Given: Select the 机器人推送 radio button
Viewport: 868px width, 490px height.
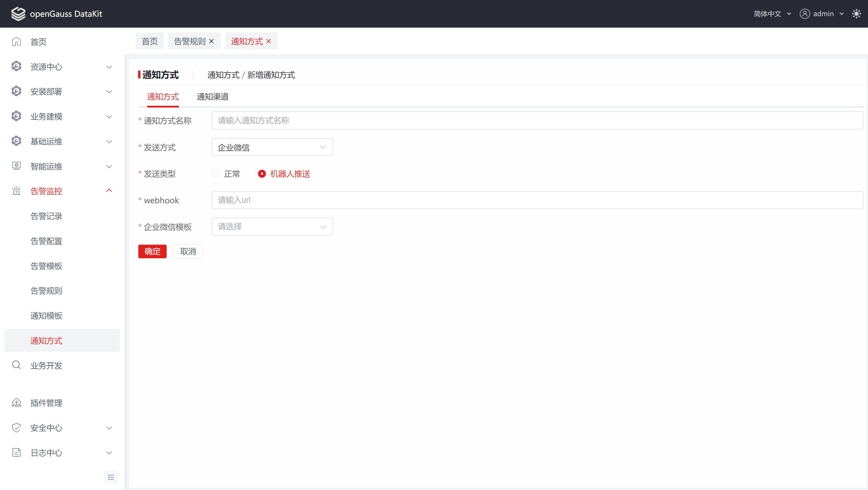Looking at the screenshot, I should 262,174.
